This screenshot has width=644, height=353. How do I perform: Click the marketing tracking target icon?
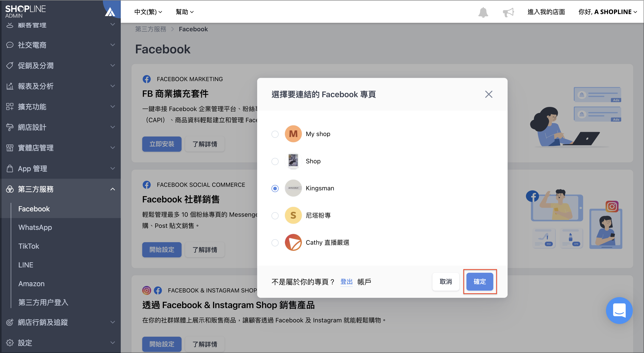pyautogui.click(x=10, y=322)
